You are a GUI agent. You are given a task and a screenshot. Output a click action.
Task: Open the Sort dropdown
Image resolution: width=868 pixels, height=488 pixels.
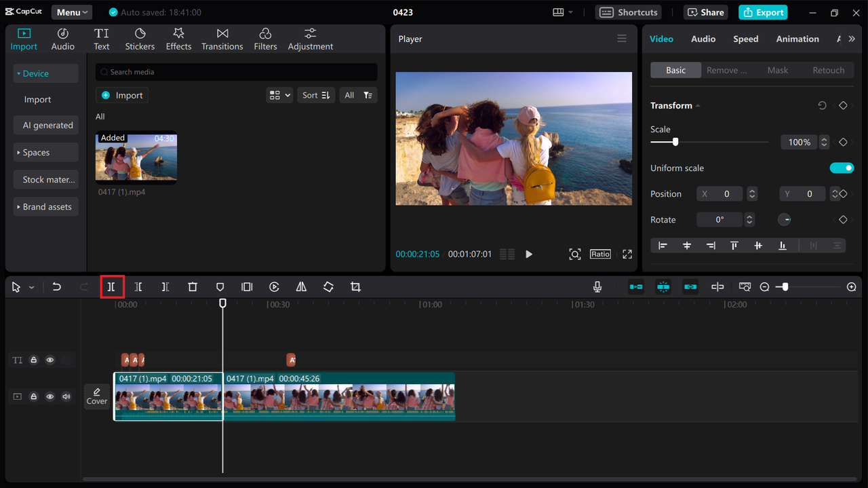(x=316, y=95)
